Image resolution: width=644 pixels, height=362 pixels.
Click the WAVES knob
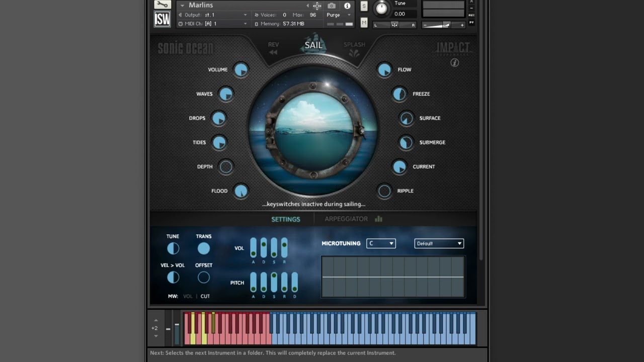[226, 94]
